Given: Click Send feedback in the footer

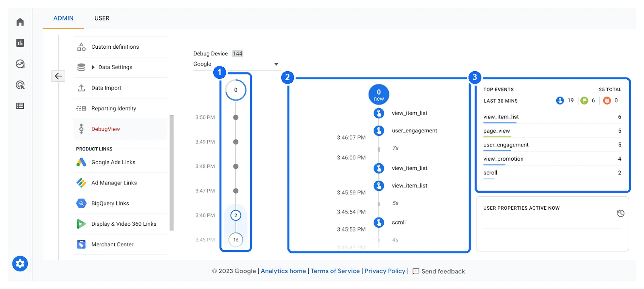Looking at the screenshot, I should [439, 271].
